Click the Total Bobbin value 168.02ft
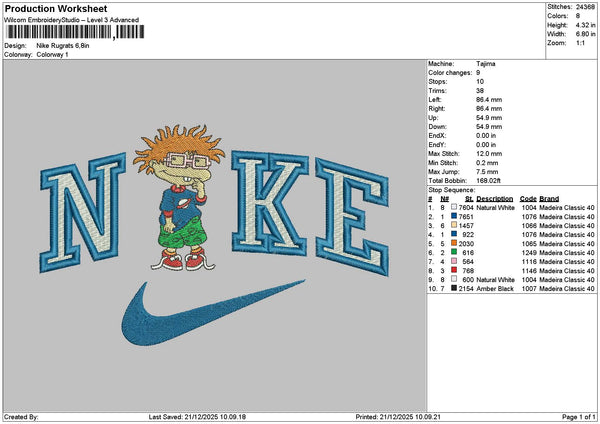The height and width of the screenshot is (424, 600). 488,181
